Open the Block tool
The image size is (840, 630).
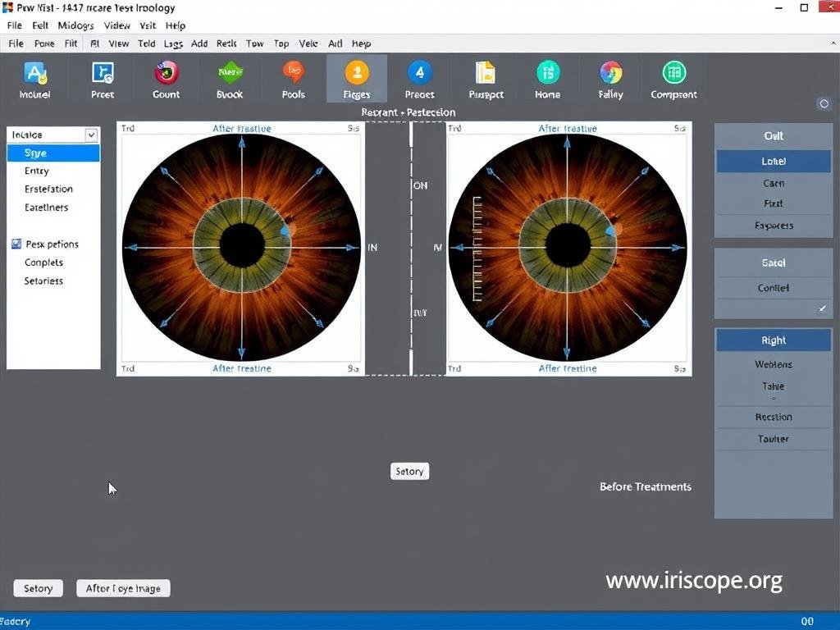[229, 78]
